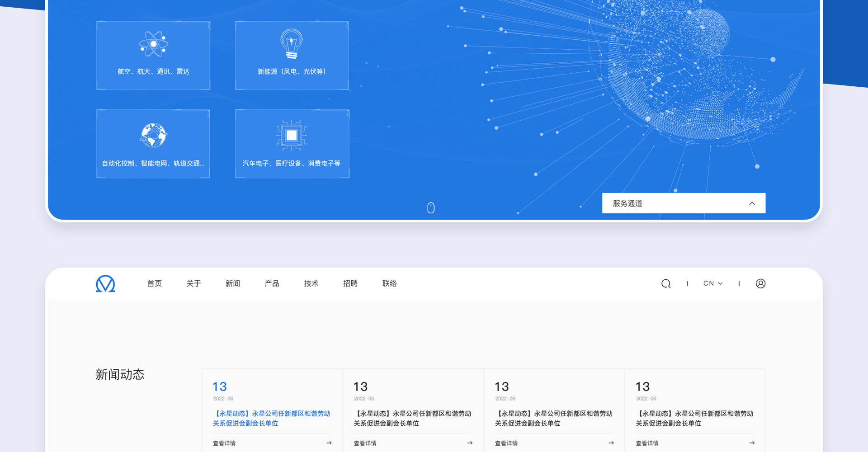Click the globe automation control icon
Image resolution: width=868 pixels, height=452 pixels.
point(153,135)
